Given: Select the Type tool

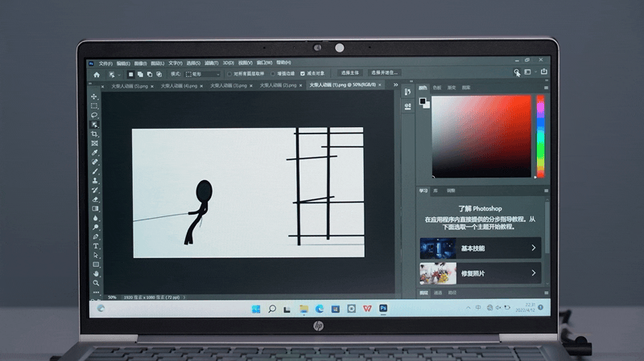Looking at the screenshot, I should (x=96, y=246).
